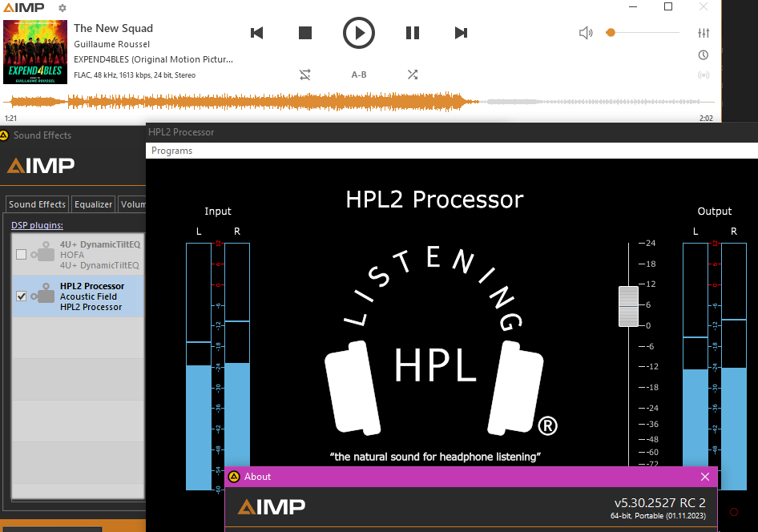This screenshot has width=758, height=532.
Task: Click EXPEND4BLES album cover art
Action: (35, 52)
